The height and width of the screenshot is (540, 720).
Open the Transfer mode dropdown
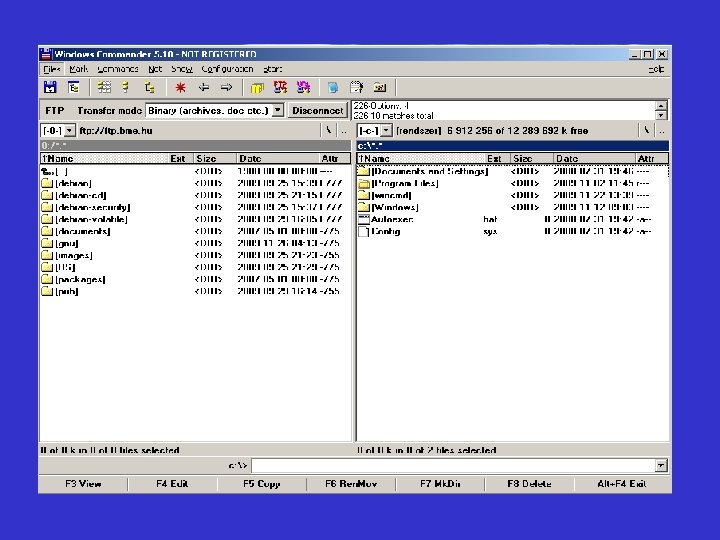click(278, 110)
